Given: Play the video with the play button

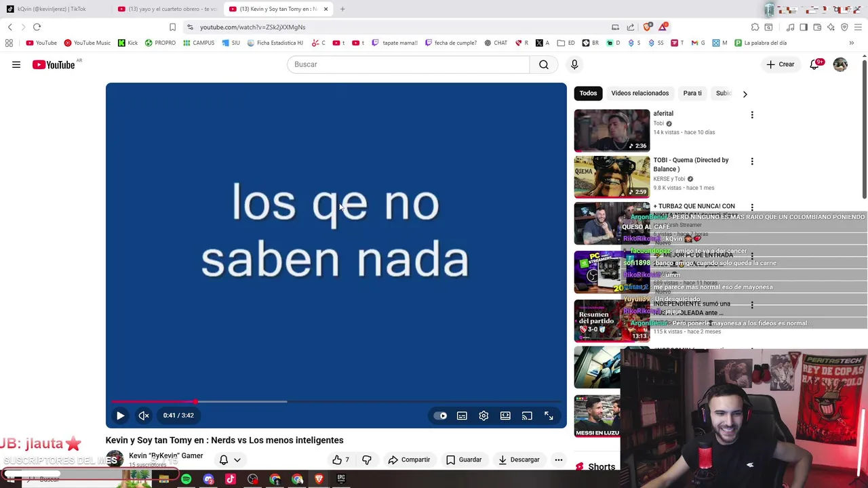Looking at the screenshot, I should tap(120, 415).
